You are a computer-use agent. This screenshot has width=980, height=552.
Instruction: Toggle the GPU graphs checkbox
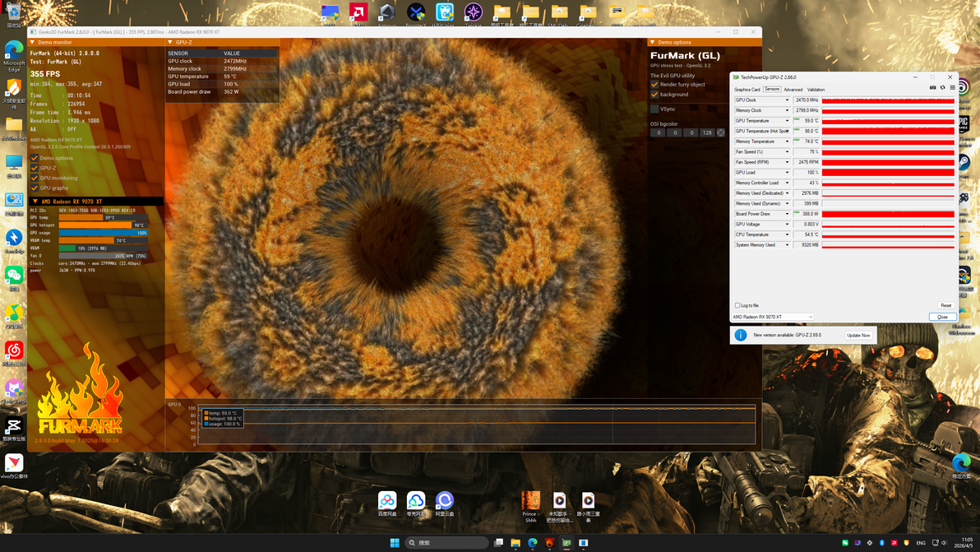pyautogui.click(x=35, y=188)
